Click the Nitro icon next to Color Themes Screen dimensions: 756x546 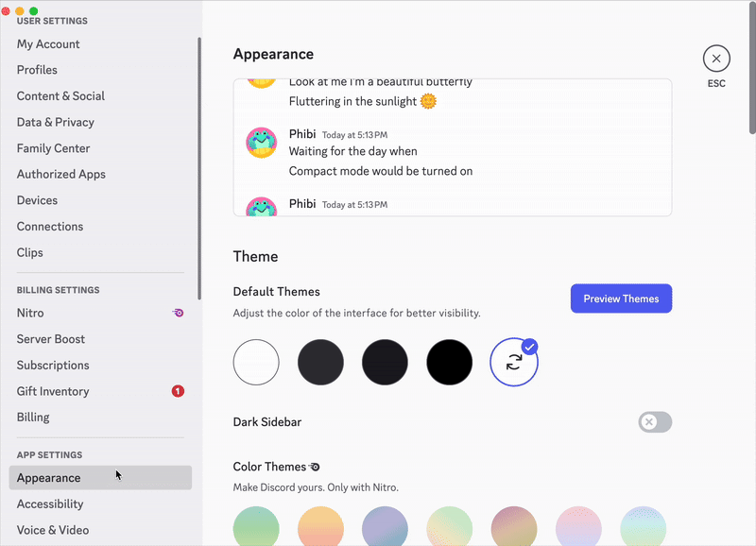pos(315,467)
